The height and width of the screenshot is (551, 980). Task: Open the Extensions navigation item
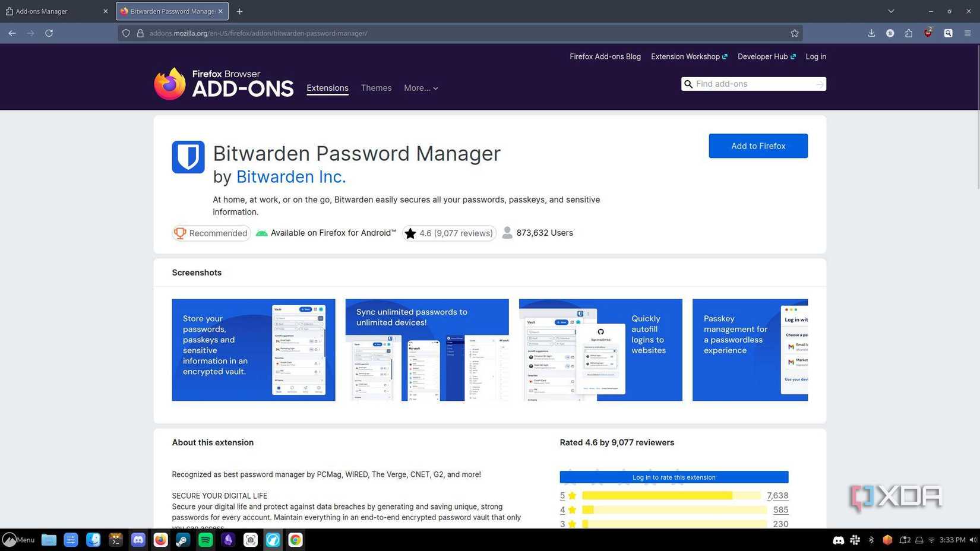click(x=327, y=88)
